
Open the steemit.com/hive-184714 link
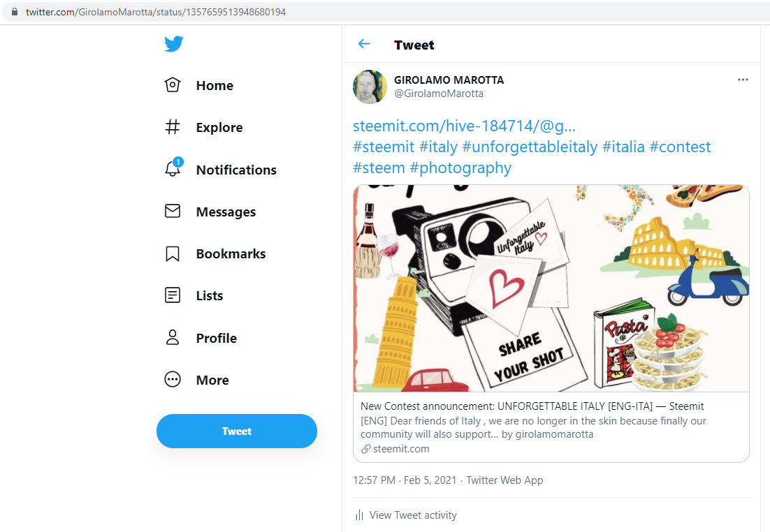(464, 126)
